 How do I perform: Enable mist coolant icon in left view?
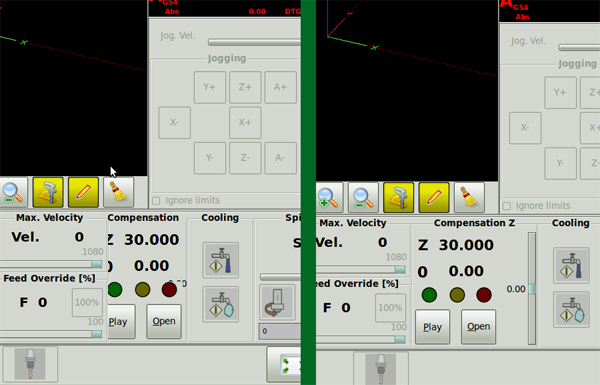pyautogui.click(x=221, y=304)
